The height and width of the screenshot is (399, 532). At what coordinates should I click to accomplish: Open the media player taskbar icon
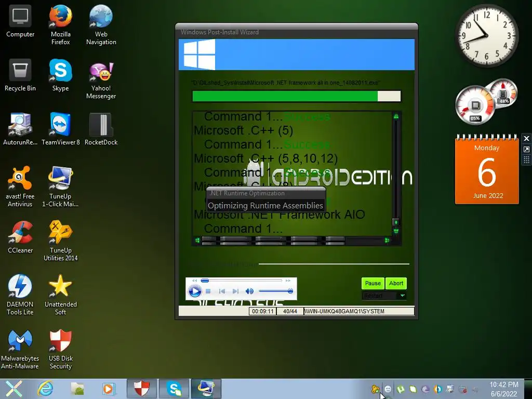109,389
